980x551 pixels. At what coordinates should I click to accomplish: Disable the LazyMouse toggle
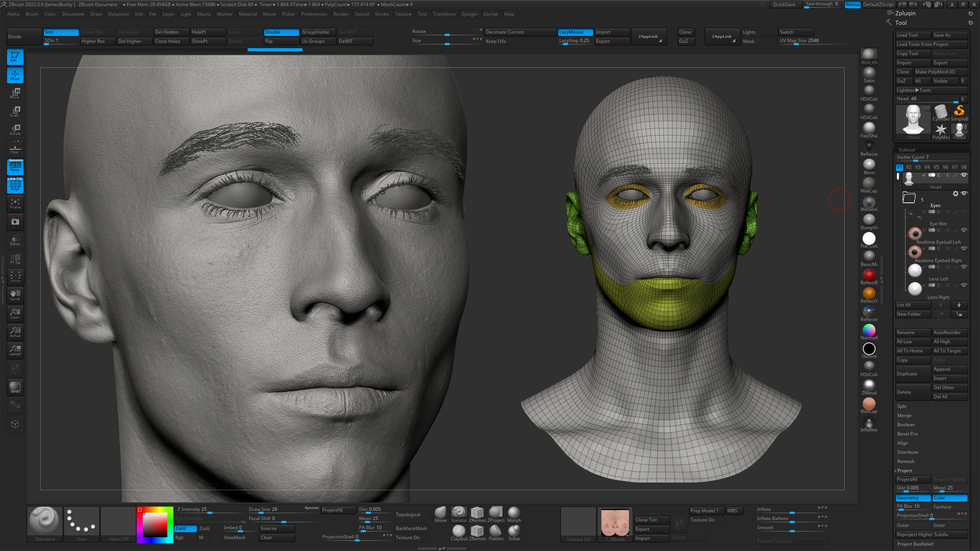point(575,32)
